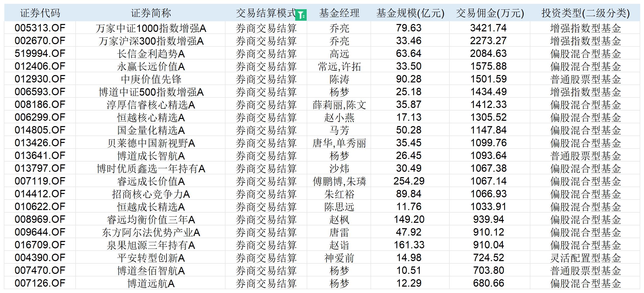The width and height of the screenshot is (644, 293).
Task: Click fund name 招商核心竞争力A
Action: pyautogui.click(x=151, y=194)
